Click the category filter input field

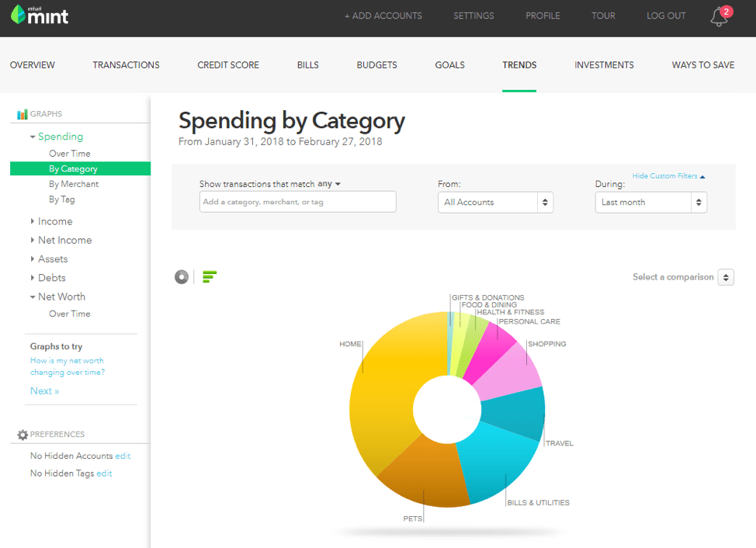tap(297, 202)
